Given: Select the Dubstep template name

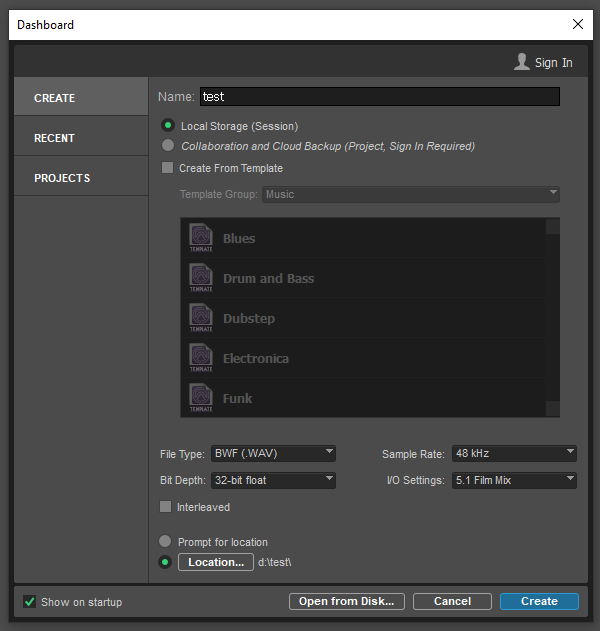Looking at the screenshot, I should click(x=249, y=318).
